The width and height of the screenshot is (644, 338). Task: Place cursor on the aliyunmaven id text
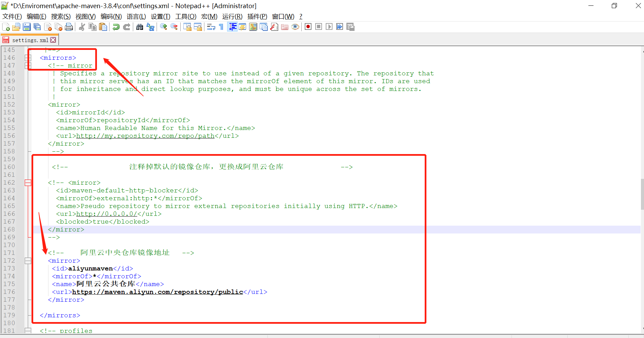(90, 268)
